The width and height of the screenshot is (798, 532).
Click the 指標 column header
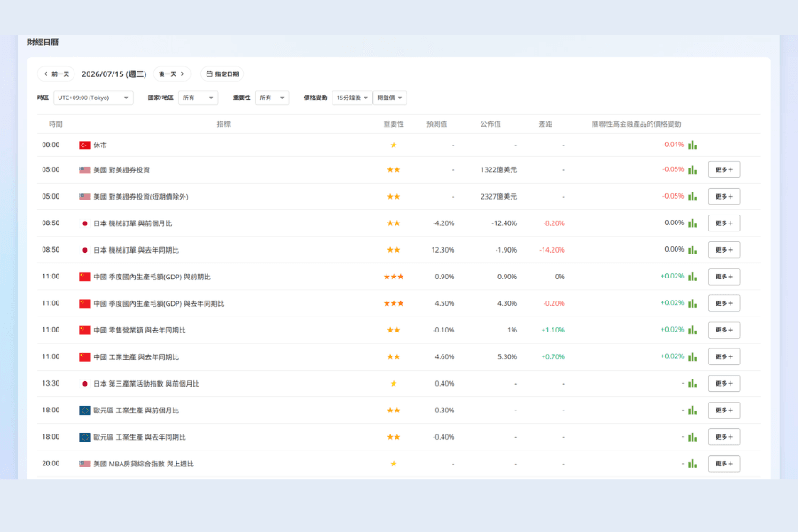[x=223, y=124]
